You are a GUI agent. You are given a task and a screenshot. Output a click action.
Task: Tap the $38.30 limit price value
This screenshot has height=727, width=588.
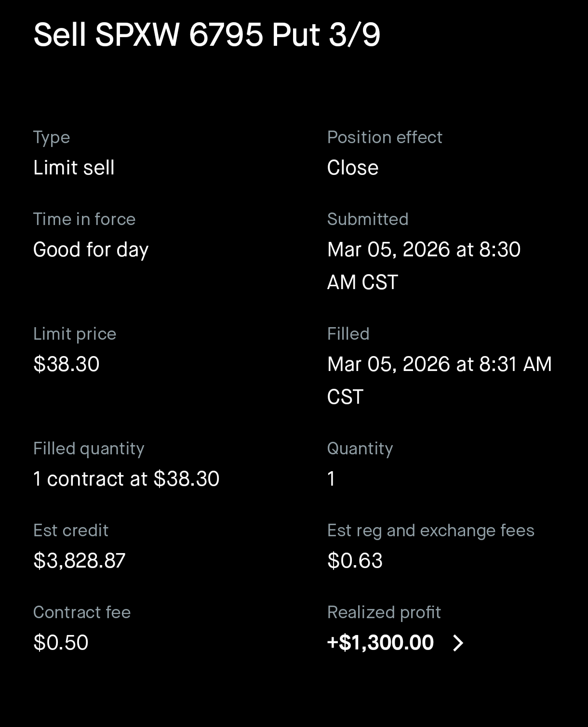[x=67, y=364]
